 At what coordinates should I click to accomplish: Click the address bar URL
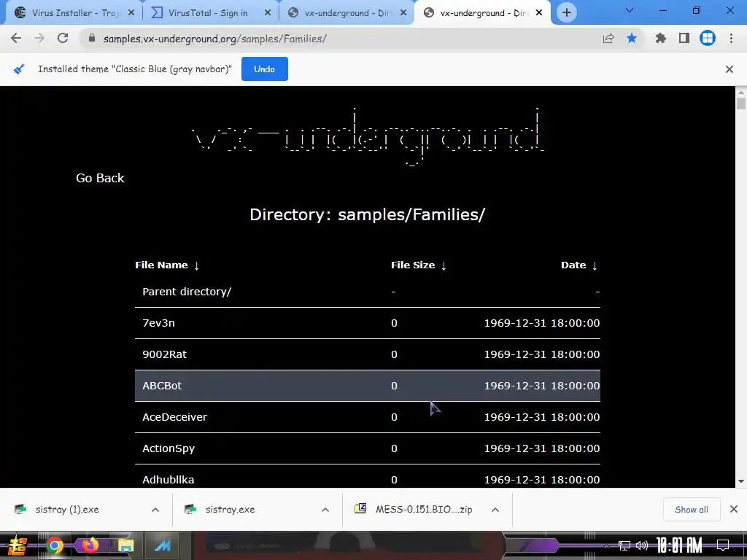[215, 39]
